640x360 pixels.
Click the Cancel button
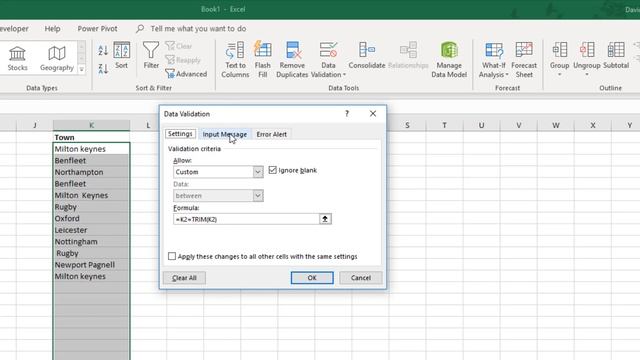click(x=361, y=278)
